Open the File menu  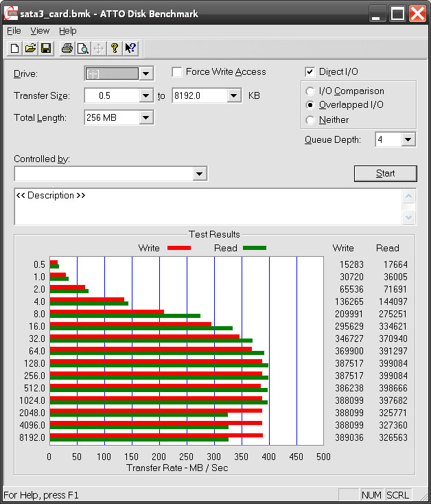[x=14, y=31]
